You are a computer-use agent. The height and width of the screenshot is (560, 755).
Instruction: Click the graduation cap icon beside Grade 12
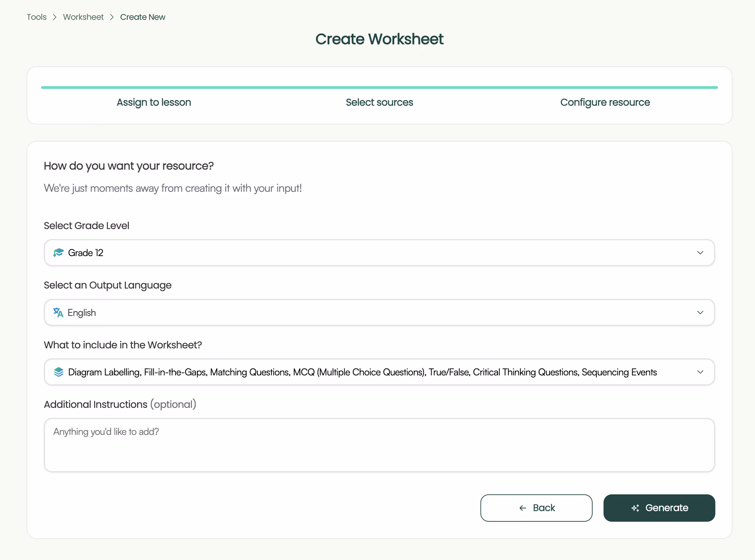tap(58, 253)
